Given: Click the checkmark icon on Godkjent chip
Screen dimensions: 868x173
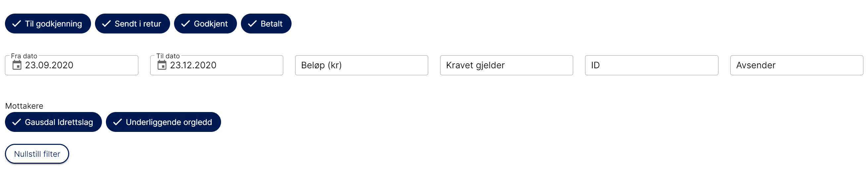Looking at the screenshot, I should [185, 24].
